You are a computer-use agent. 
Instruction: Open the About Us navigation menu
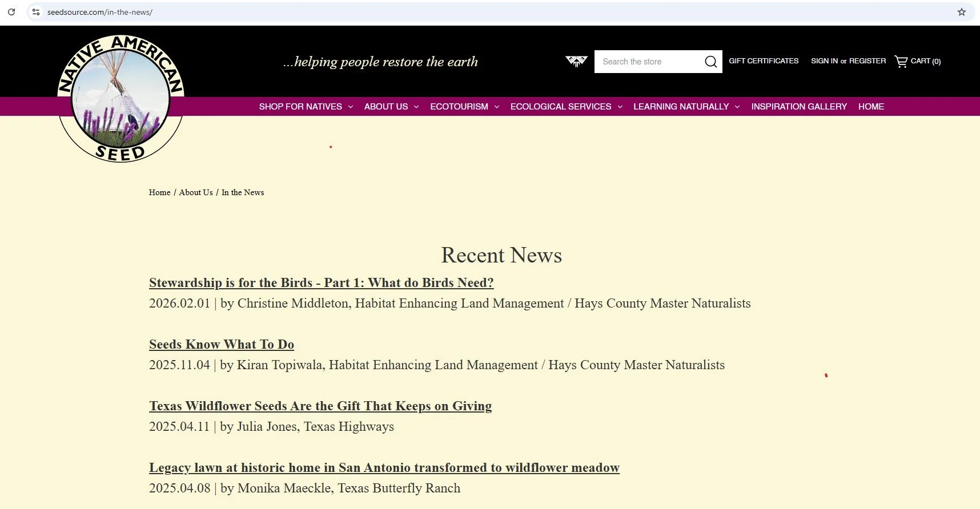(x=386, y=107)
